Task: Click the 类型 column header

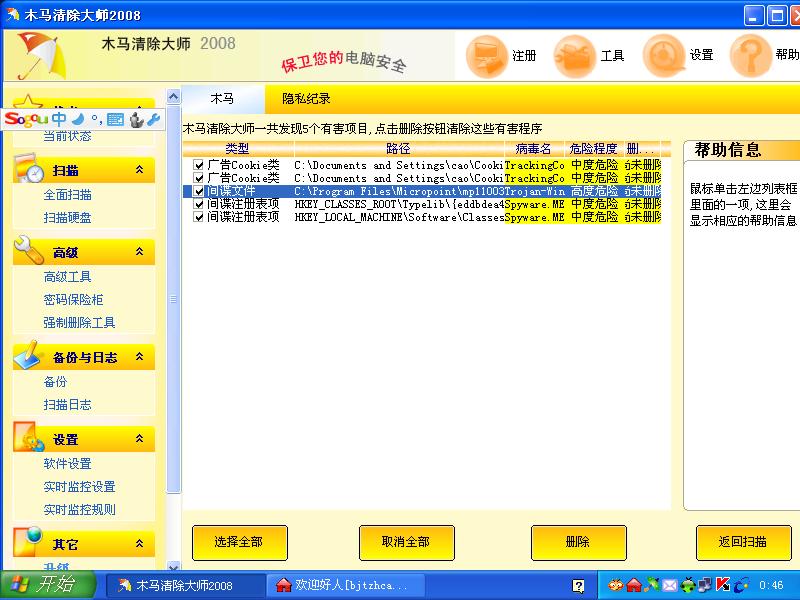Action: [238, 148]
